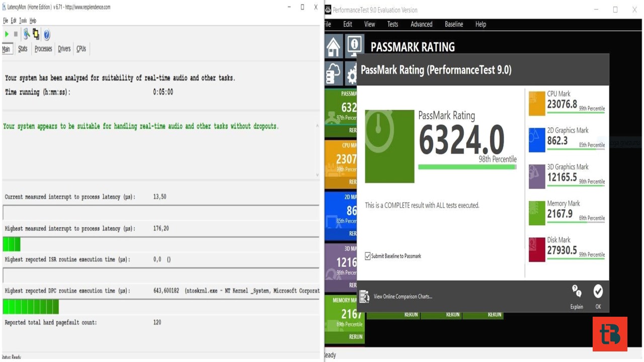The image size is (644, 362).
Task: Rerun the Memory Mark test tile
Action: point(356,337)
